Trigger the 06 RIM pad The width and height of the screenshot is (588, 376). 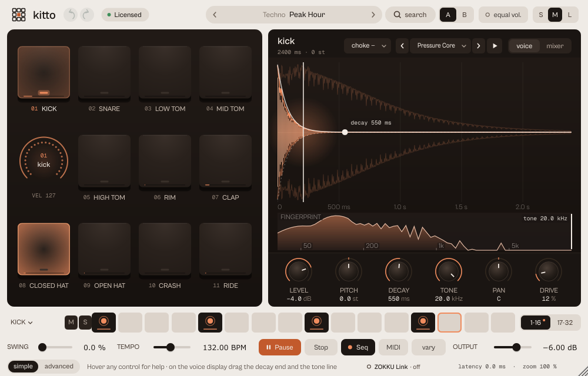point(165,161)
